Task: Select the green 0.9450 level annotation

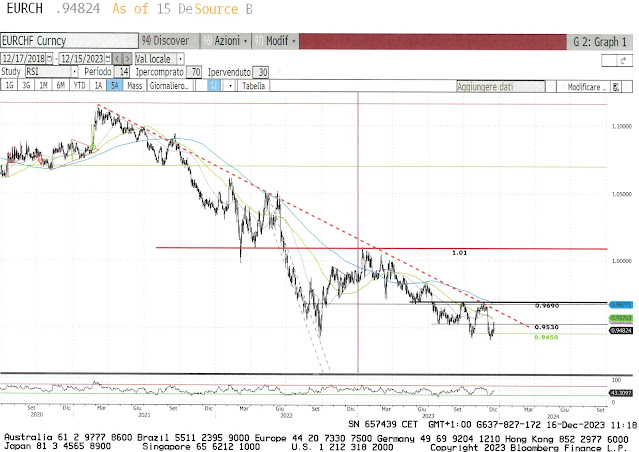Action: point(546,337)
